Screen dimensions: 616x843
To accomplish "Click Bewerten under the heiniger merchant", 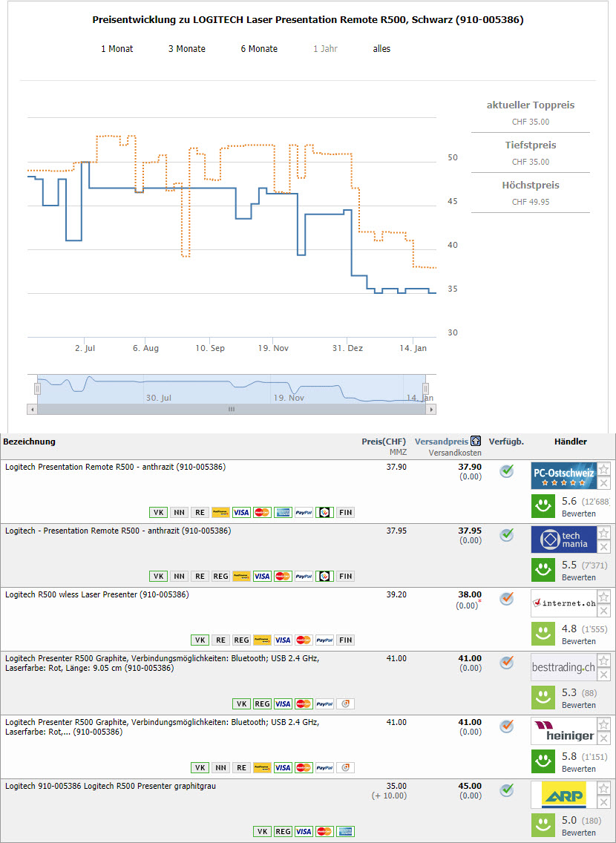I will (x=578, y=769).
